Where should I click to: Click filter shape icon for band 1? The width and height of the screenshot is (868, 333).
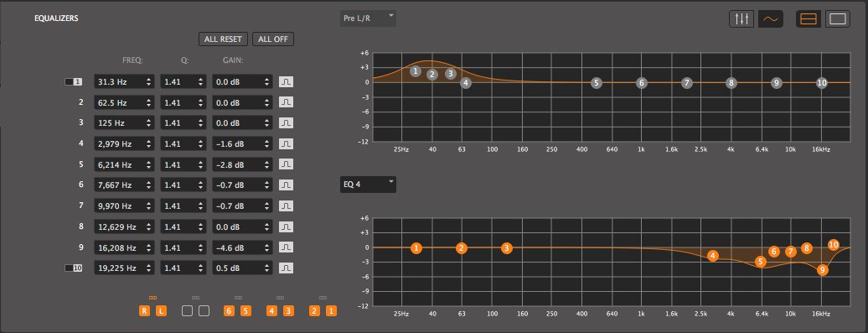[x=286, y=81]
